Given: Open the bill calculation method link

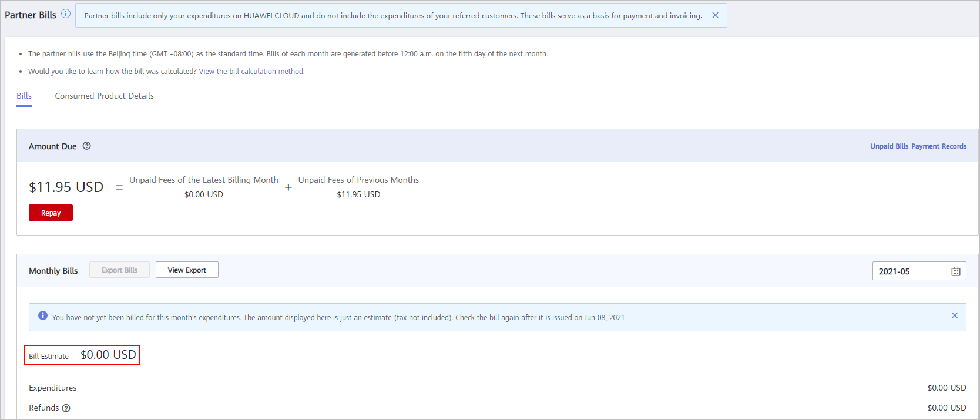Looking at the screenshot, I should click(251, 72).
